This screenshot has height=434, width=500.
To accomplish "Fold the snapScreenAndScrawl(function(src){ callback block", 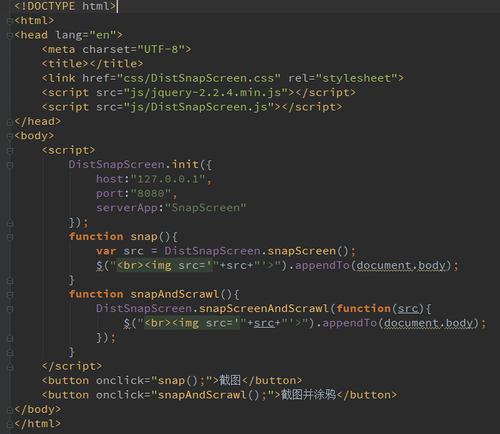I will 10,309.
